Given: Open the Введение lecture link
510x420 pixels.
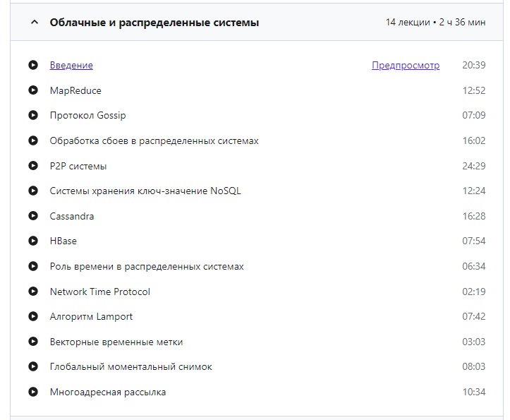Looking at the screenshot, I should point(71,66).
